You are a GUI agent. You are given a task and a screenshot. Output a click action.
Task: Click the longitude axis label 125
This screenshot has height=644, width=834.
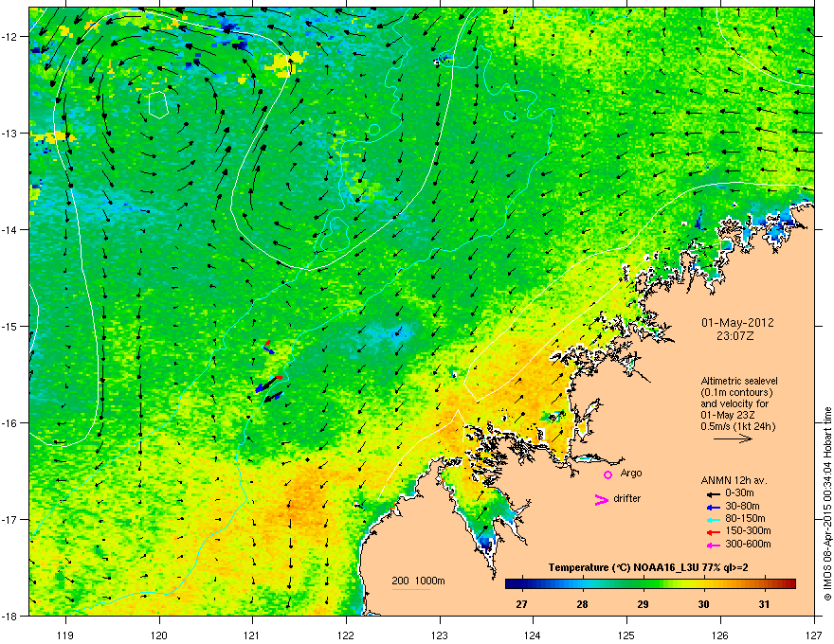tap(627, 635)
